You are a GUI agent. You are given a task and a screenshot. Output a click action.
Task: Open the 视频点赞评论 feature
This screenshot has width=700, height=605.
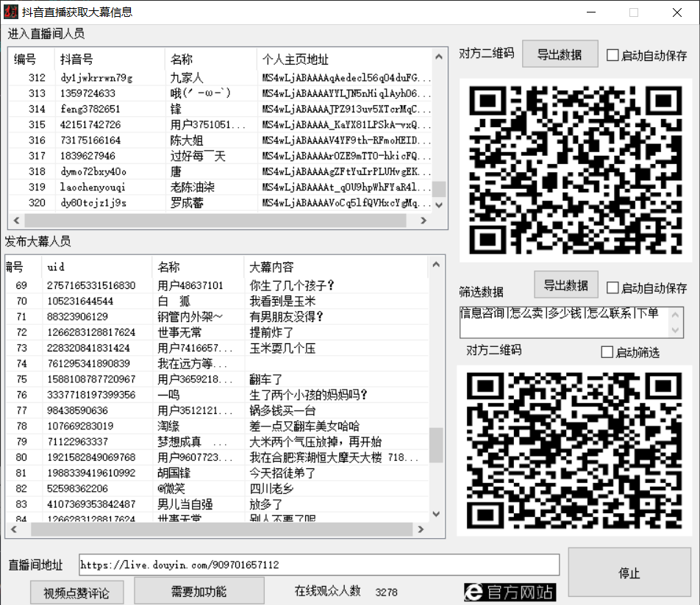[76, 593]
